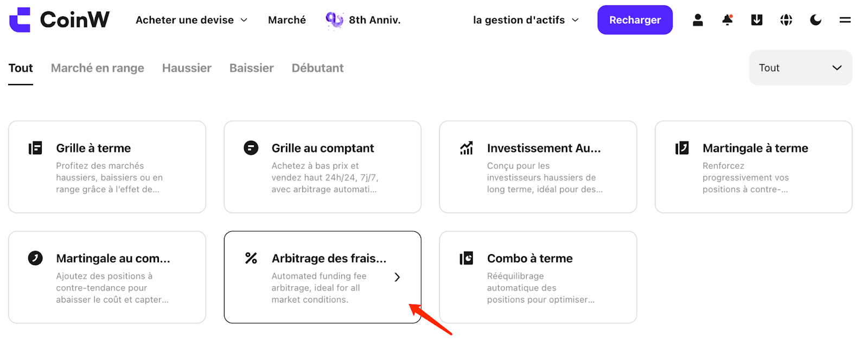
Task: Click the percent icon on Arbitrage card
Action: [251, 258]
